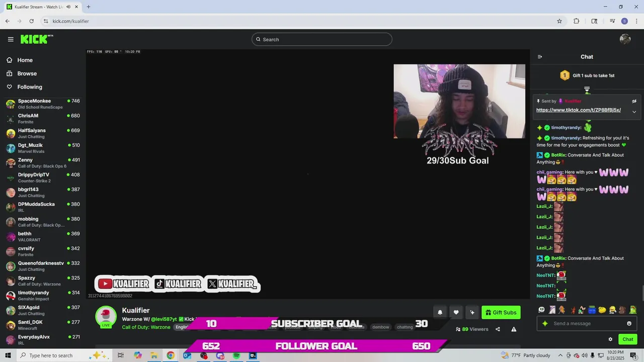Open Browse in the sidebar
The width and height of the screenshot is (644, 362).
pyautogui.click(x=27, y=73)
